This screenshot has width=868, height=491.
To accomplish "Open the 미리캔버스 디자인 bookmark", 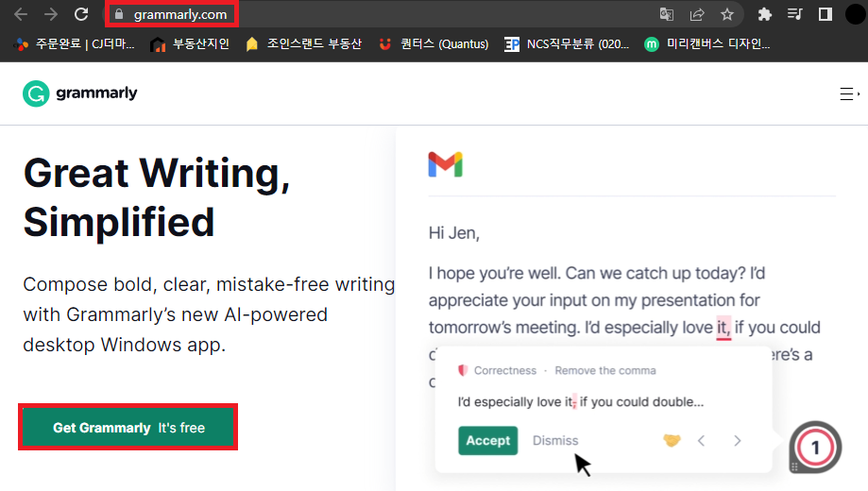I will point(707,44).
